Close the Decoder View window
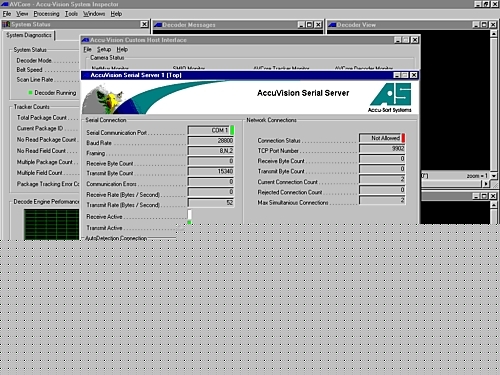The width and height of the screenshot is (500, 375). tap(493, 25)
